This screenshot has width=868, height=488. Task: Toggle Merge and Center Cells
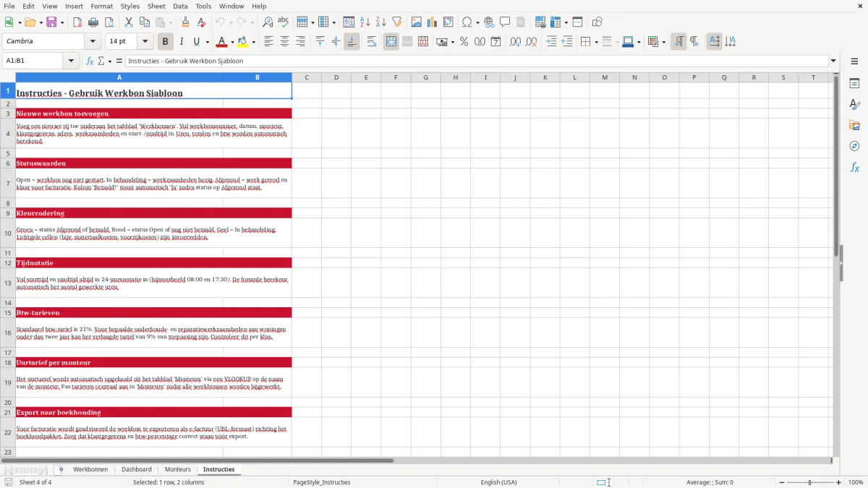pyautogui.click(x=391, y=42)
